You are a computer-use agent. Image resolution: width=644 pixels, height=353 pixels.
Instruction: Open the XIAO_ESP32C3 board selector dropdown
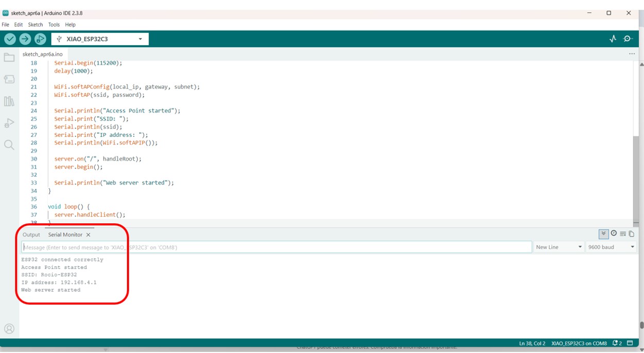coord(100,39)
